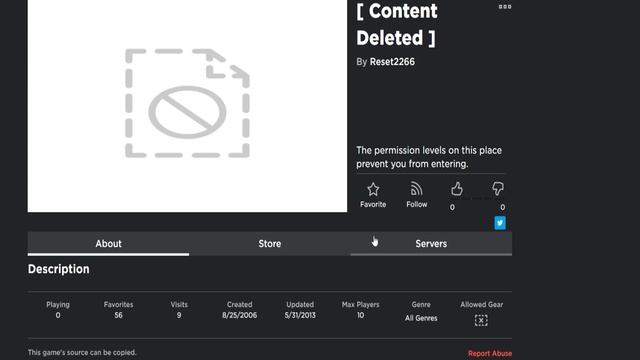Click "This game's source can be copied" text
The width and height of the screenshot is (640, 360).
(82, 353)
